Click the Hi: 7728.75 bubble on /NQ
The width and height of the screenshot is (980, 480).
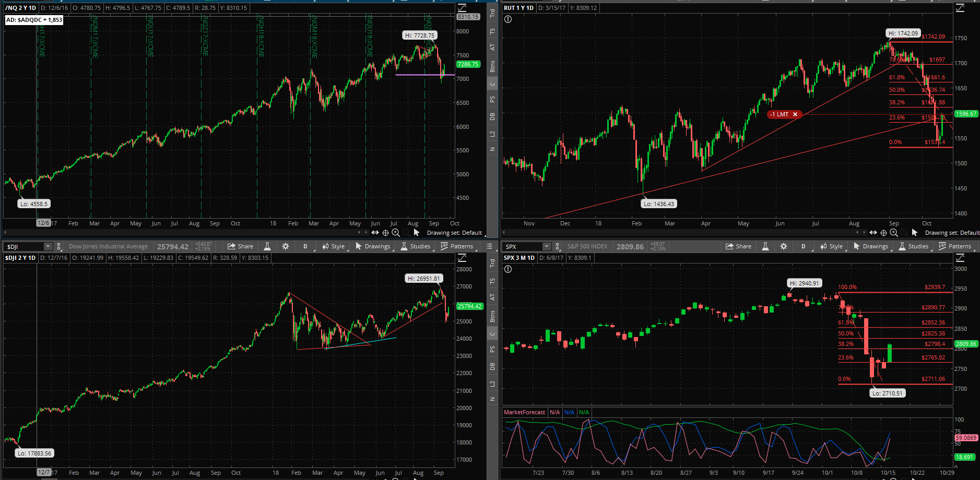(x=420, y=35)
